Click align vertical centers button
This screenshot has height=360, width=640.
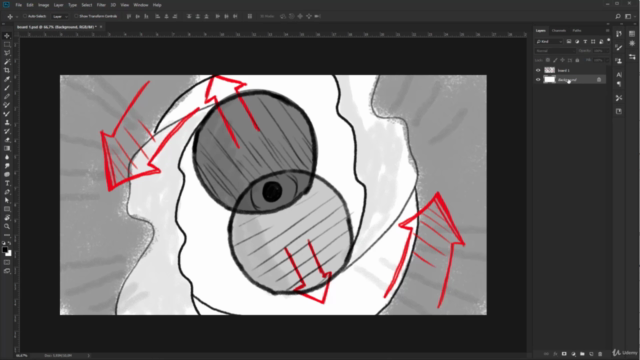(x=138, y=16)
